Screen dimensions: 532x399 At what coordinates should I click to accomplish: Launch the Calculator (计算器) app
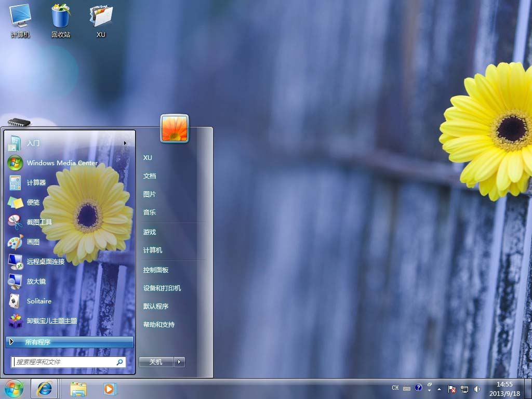[x=36, y=182]
